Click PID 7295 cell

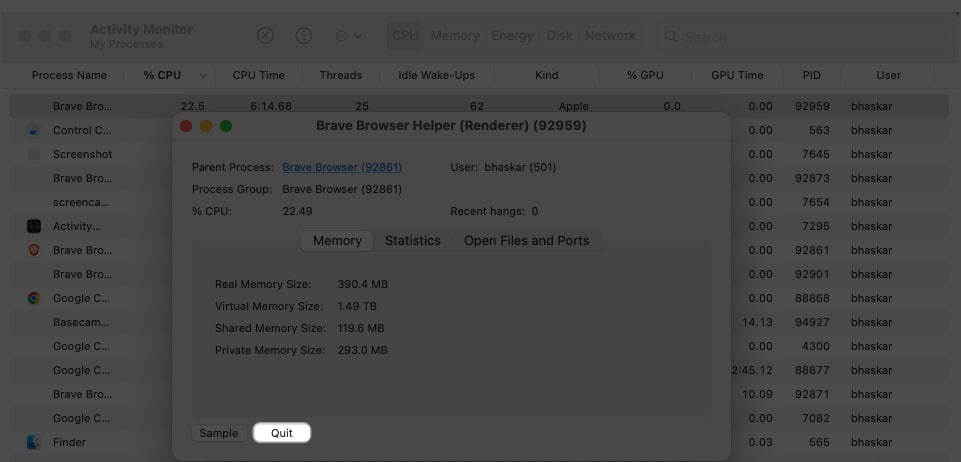coord(816,226)
